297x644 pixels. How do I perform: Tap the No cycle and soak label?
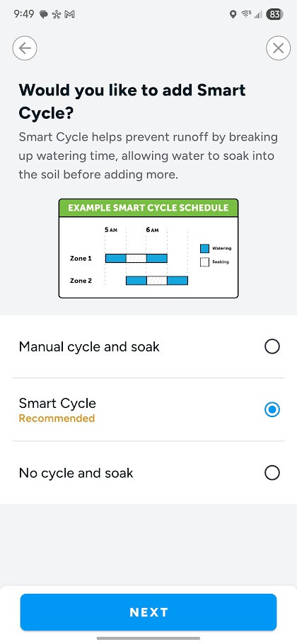tap(76, 473)
